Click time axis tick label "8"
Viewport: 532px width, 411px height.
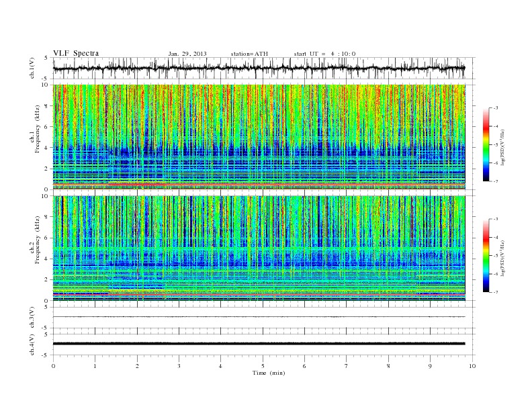(x=388, y=366)
